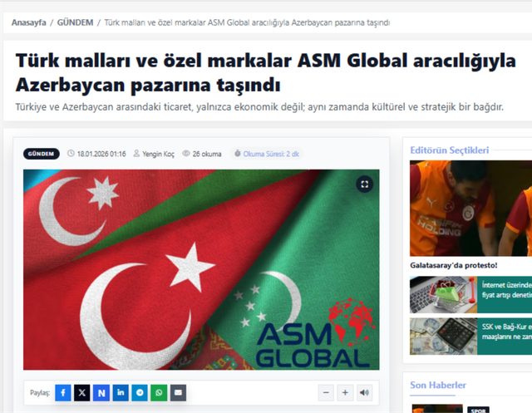Click the eye icon beside read count
The height and width of the screenshot is (413, 532).
tap(186, 153)
